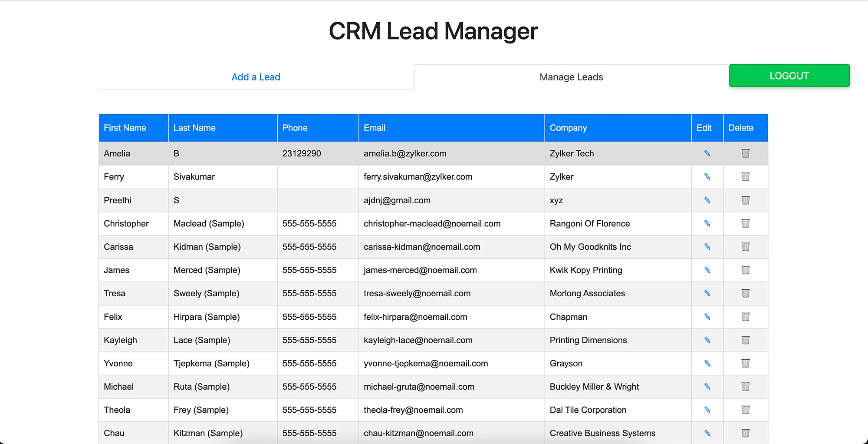Image resolution: width=868 pixels, height=444 pixels.
Task: Edit the Chau Kitzman lead
Action: pos(707,433)
